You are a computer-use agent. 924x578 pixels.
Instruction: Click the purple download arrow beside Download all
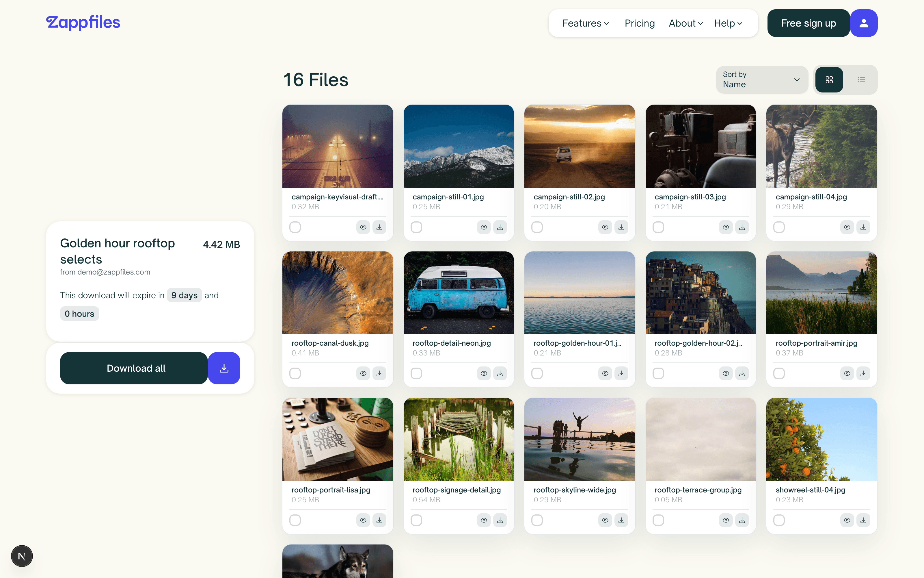224,368
